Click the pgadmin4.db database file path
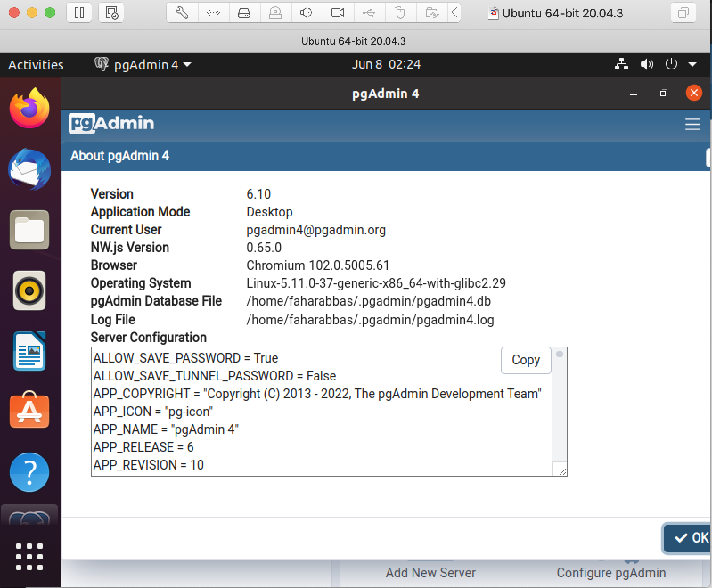 coord(368,301)
